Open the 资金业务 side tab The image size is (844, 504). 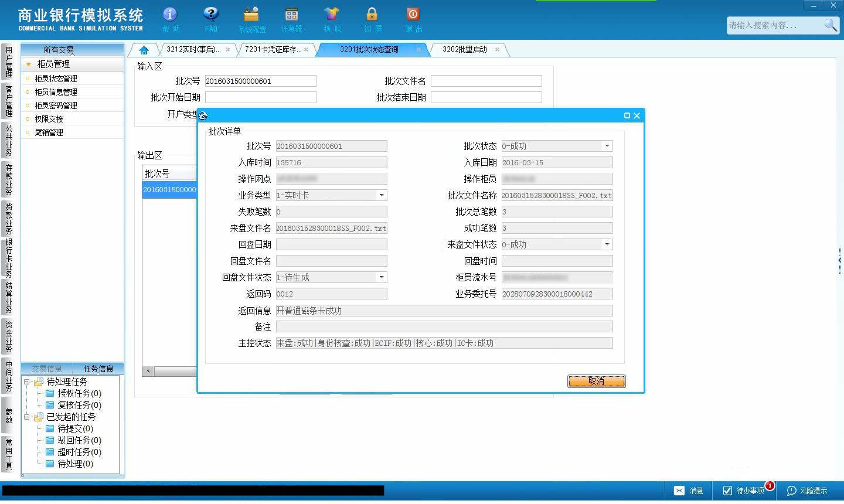(x=9, y=336)
